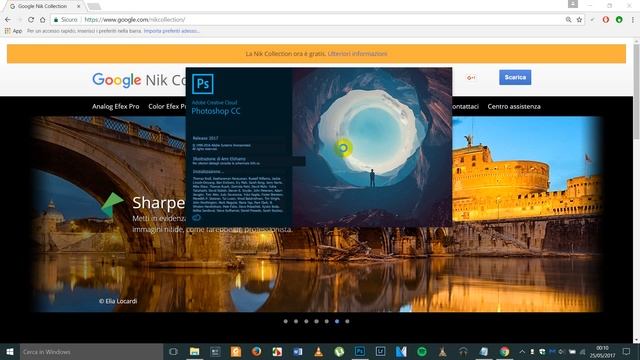Select the first carousel dot
This screenshot has height=360, width=640.
pos(286,321)
